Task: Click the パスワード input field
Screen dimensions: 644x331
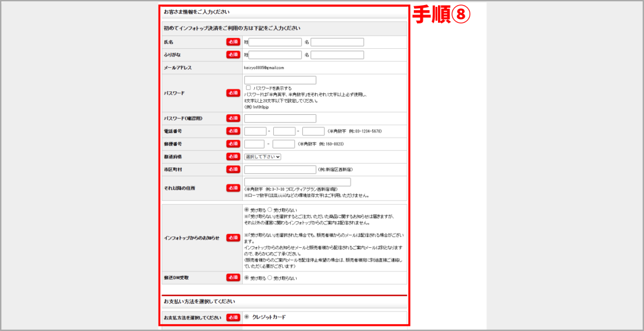Action: (x=280, y=80)
